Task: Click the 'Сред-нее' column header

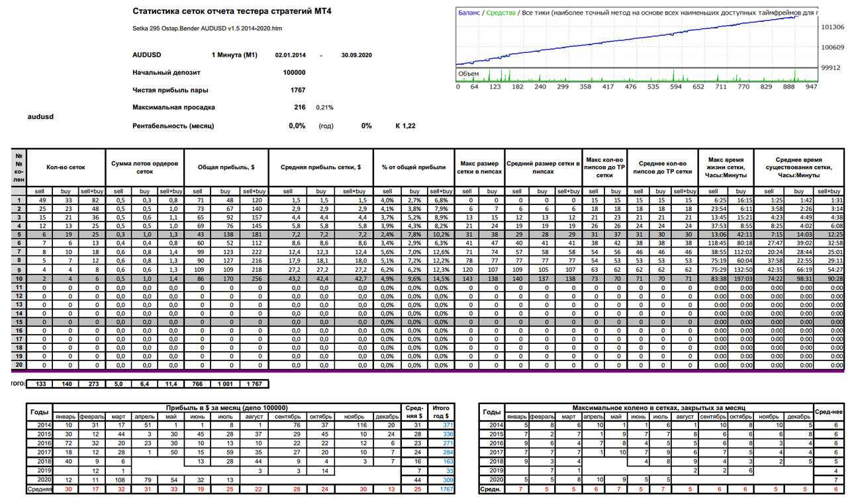Action: [x=828, y=411]
